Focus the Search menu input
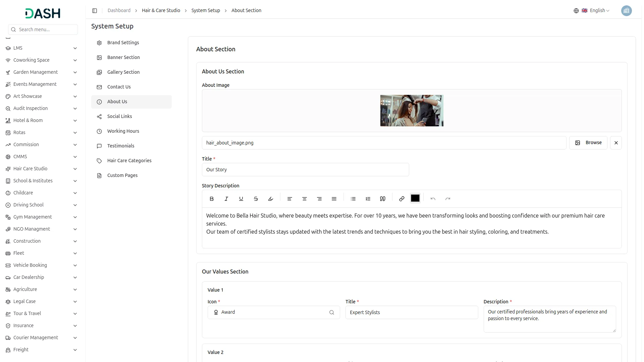The height and width of the screenshot is (362, 644). click(43, 29)
